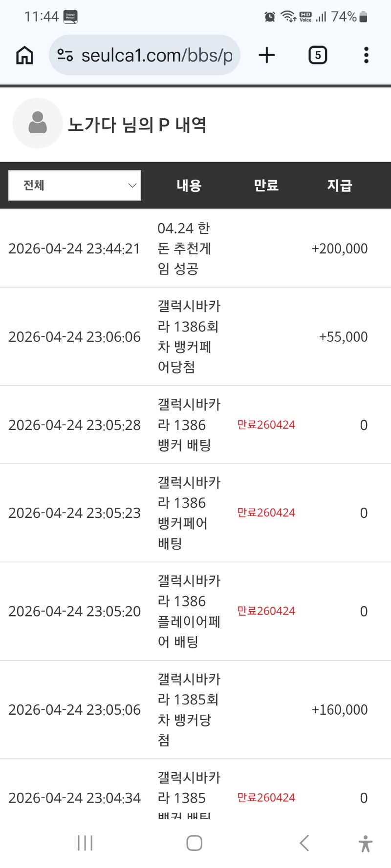Tap the browser home icon

(24, 55)
